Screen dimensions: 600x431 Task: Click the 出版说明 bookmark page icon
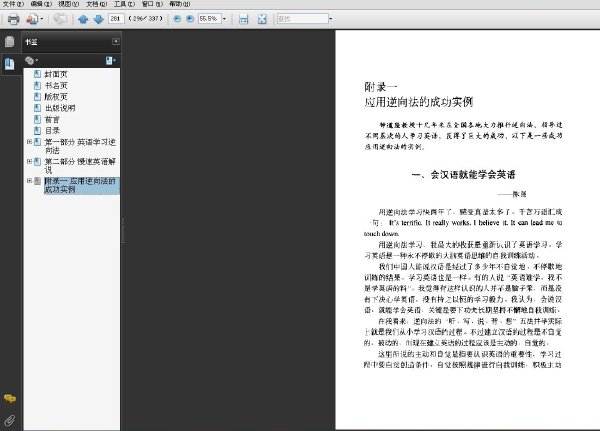click(x=37, y=108)
